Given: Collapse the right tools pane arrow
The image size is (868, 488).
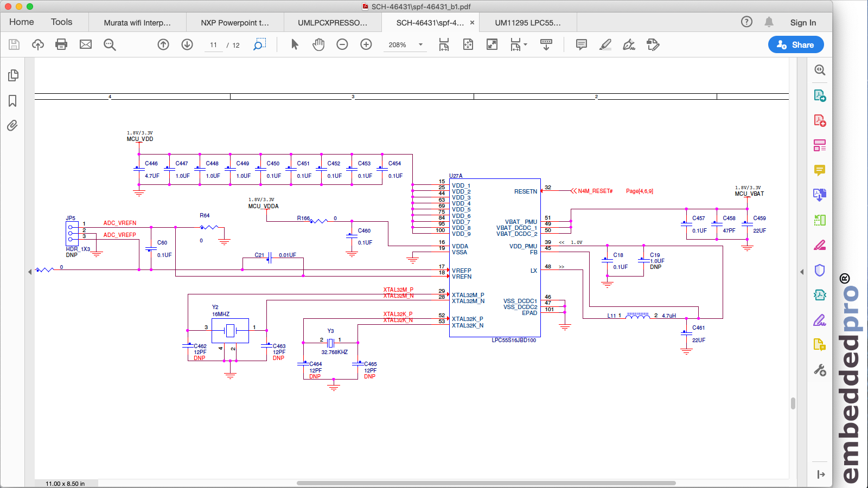Looking at the screenshot, I should pos(802,272).
